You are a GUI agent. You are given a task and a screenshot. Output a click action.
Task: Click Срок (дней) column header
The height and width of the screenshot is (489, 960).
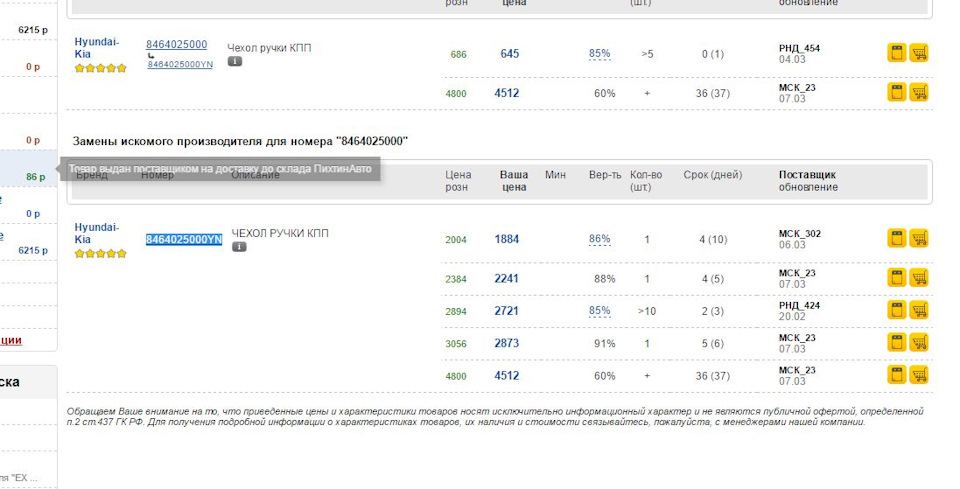(713, 175)
